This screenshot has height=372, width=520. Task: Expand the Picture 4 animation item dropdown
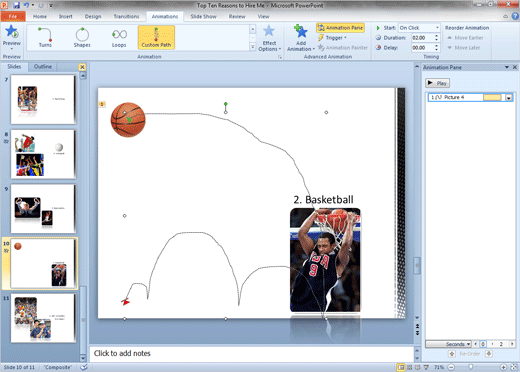click(509, 98)
